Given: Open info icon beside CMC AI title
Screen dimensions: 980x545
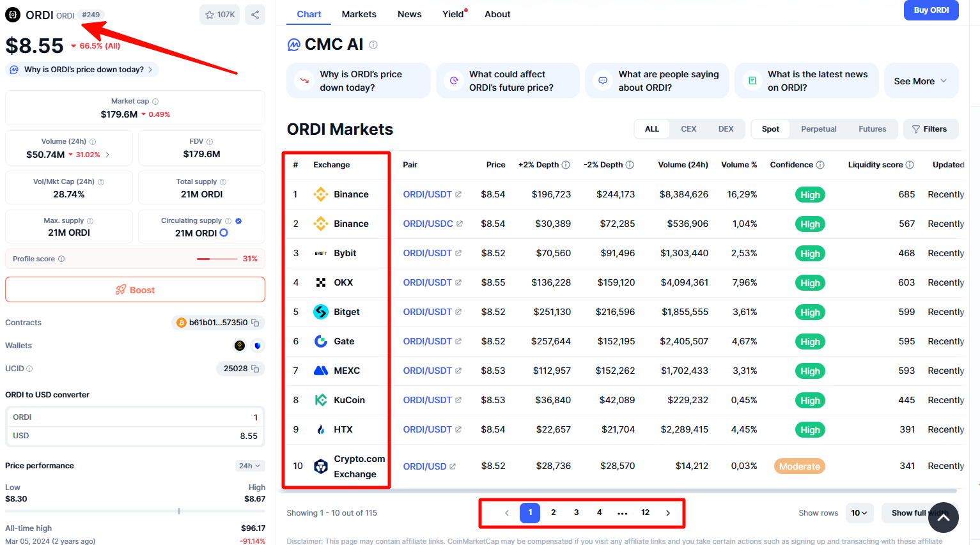Looking at the screenshot, I should 373,45.
